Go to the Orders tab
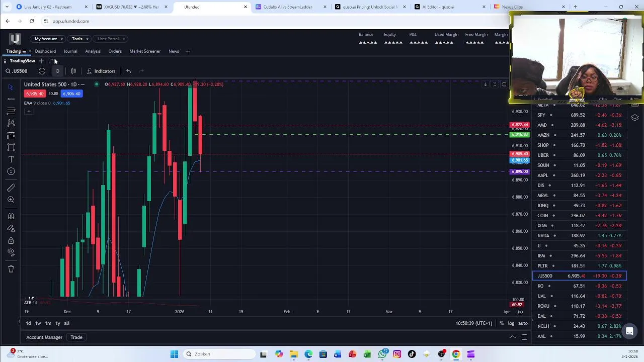 point(115,51)
